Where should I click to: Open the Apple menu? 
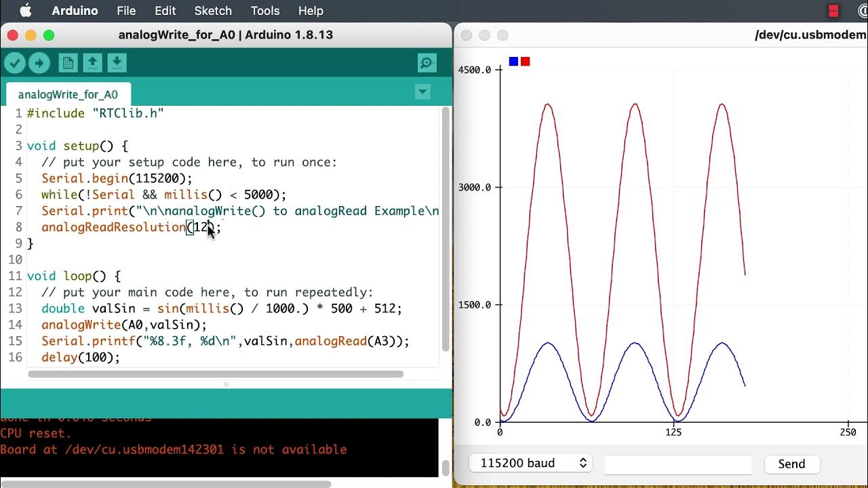[x=26, y=11]
